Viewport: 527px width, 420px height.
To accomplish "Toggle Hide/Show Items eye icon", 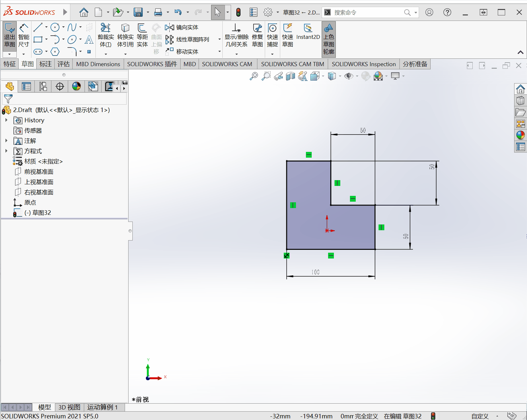I will point(349,76).
